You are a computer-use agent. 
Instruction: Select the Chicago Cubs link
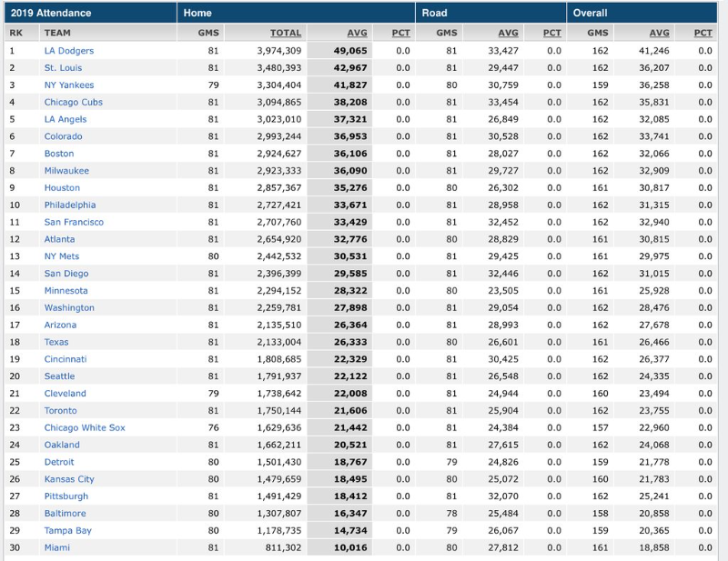(x=73, y=103)
